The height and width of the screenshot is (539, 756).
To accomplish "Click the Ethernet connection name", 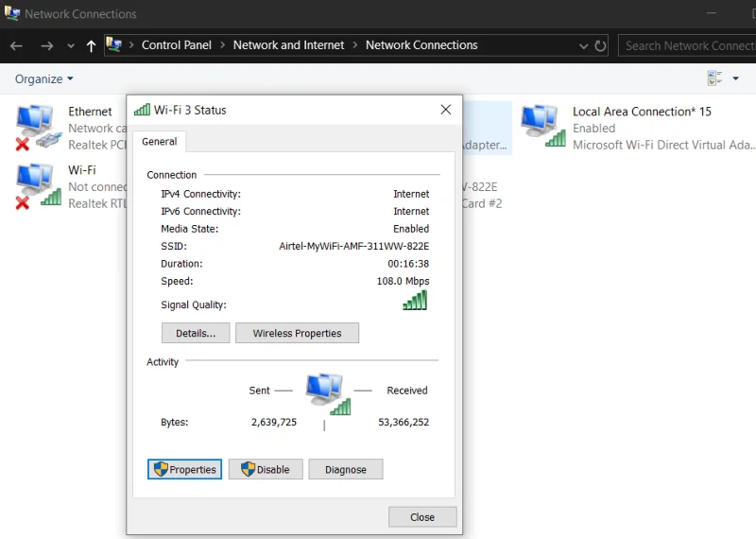I will (90, 112).
